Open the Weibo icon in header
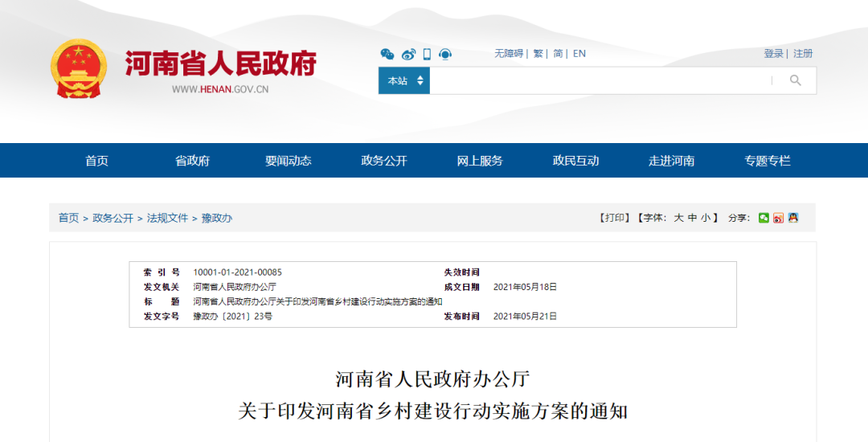This screenshot has width=868, height=442. 408,54
